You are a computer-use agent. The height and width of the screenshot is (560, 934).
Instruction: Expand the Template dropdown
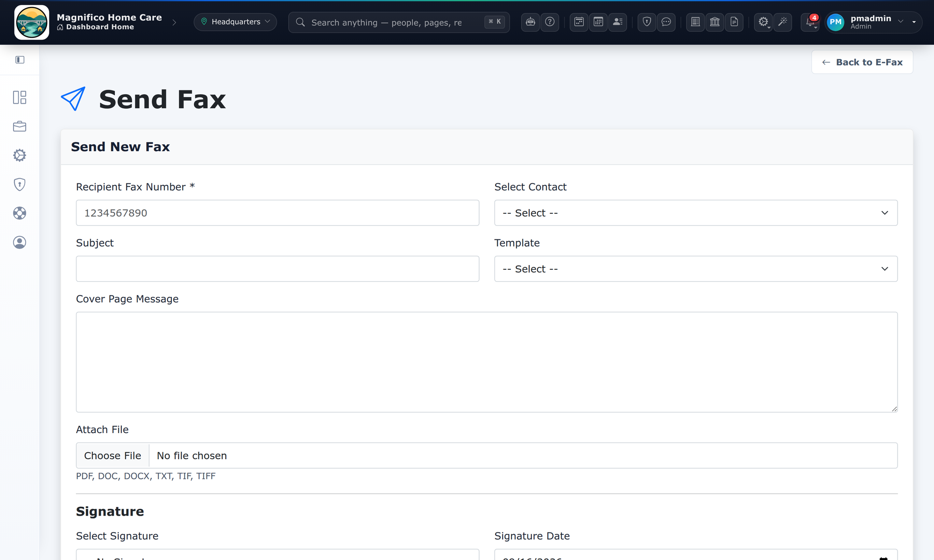coord(696,269)
